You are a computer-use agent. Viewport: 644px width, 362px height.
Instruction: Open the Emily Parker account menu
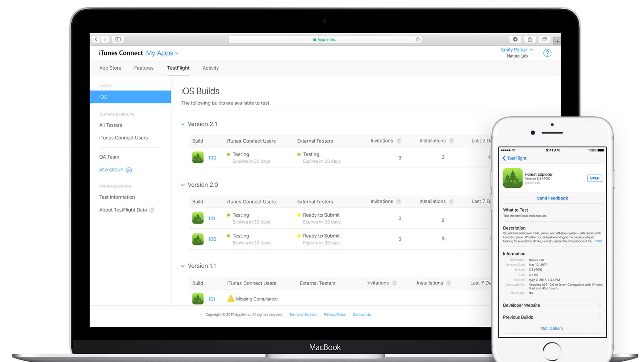517,50
